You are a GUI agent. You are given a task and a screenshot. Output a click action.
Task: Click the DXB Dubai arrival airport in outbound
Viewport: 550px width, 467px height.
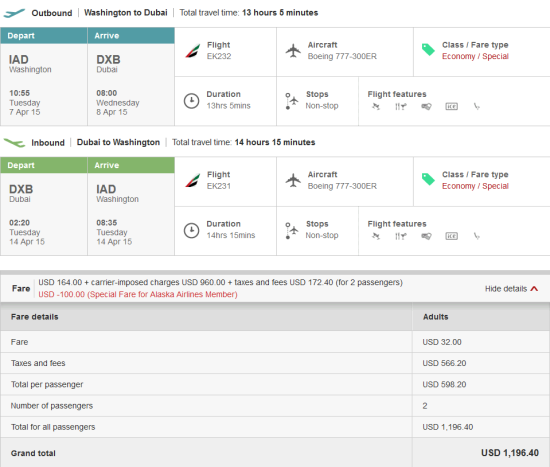pos(108,64)
